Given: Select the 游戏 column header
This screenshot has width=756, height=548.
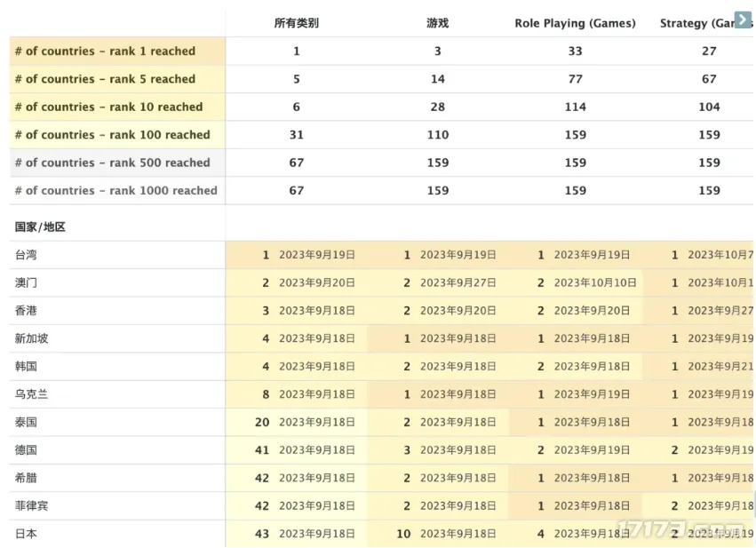Looking at the screenshot, I should pyautogui.click(x=437, y=23).
